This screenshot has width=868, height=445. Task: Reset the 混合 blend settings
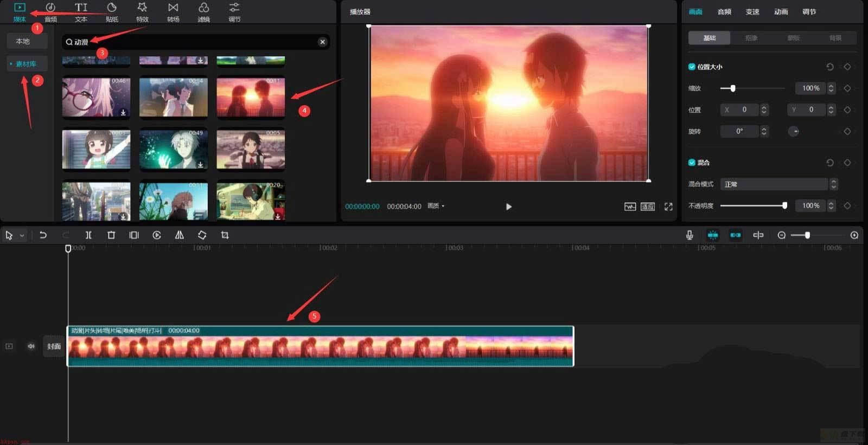(x=829, y=163)
